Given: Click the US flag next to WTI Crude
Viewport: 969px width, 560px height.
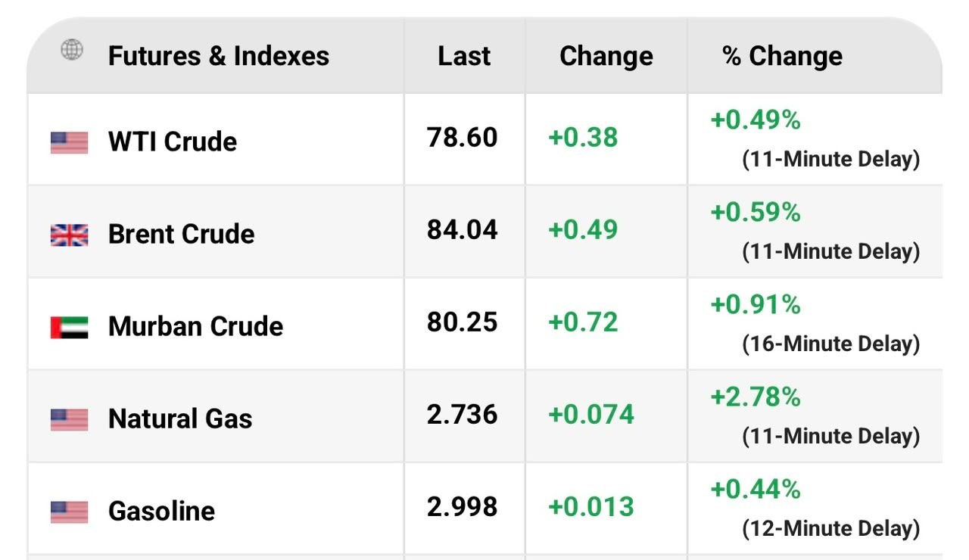Looking at the screenshot, I should (x=69, y=142).
